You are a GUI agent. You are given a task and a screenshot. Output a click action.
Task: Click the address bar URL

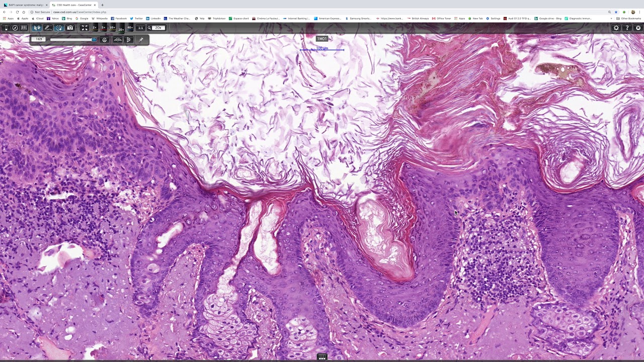click(x=79, y=12)
